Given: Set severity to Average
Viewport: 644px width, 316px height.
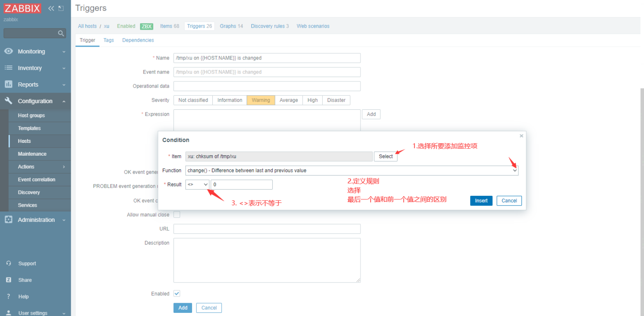Looking at the screenshot, I should coord(289,100).
